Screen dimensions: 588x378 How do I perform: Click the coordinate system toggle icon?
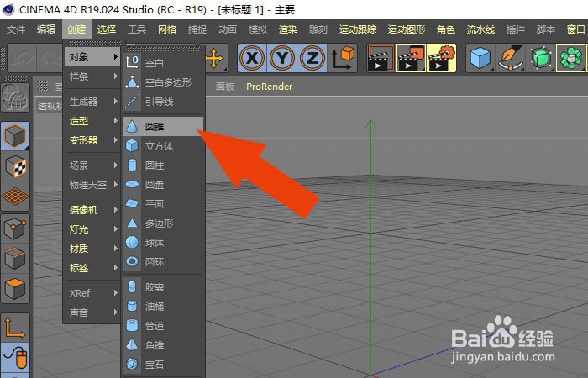[x=343, y=58]
